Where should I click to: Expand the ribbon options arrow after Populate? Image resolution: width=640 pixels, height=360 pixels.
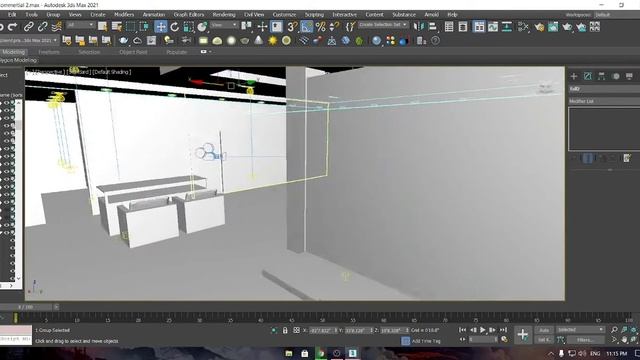pyautogui.click(x=210, y=52)
